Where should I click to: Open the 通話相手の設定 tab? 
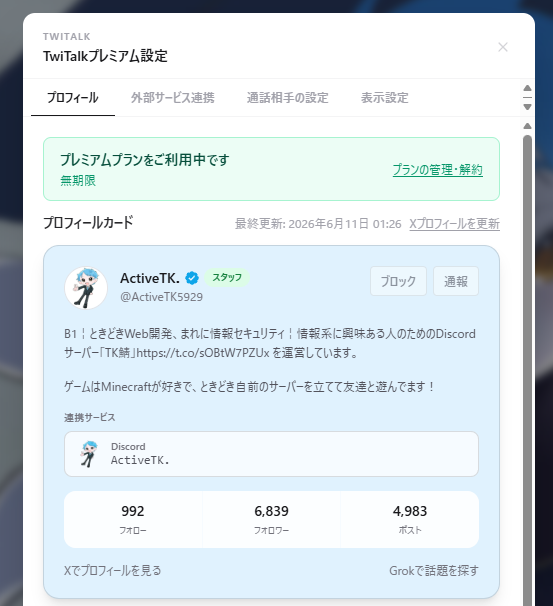tap(288, 98)
